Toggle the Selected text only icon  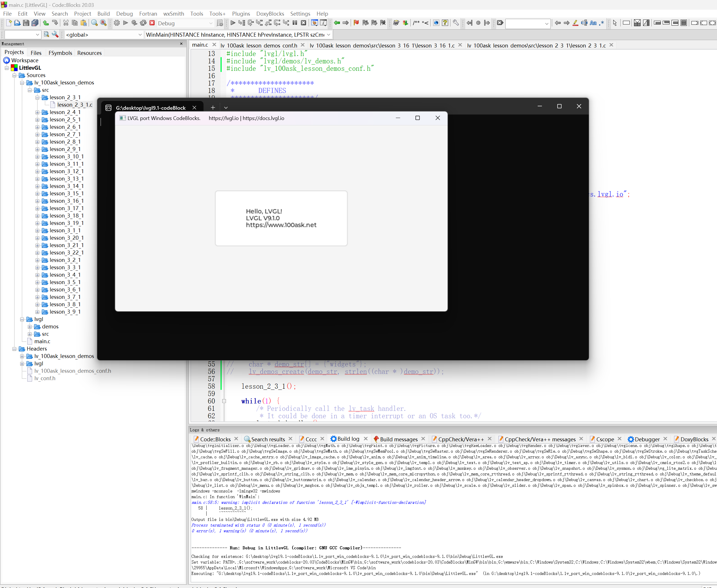(x=584, y=23)
